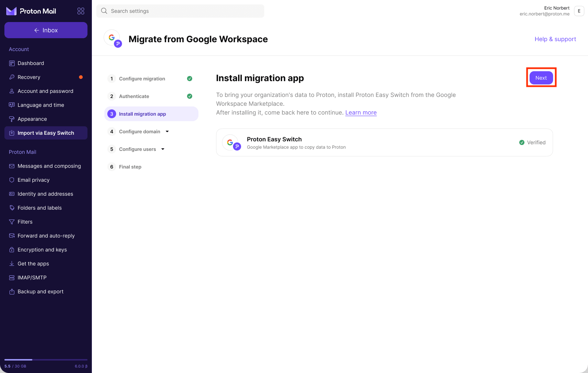Open step 6 Final step
This screenshot has height=373, width=588.
point(151,167)
